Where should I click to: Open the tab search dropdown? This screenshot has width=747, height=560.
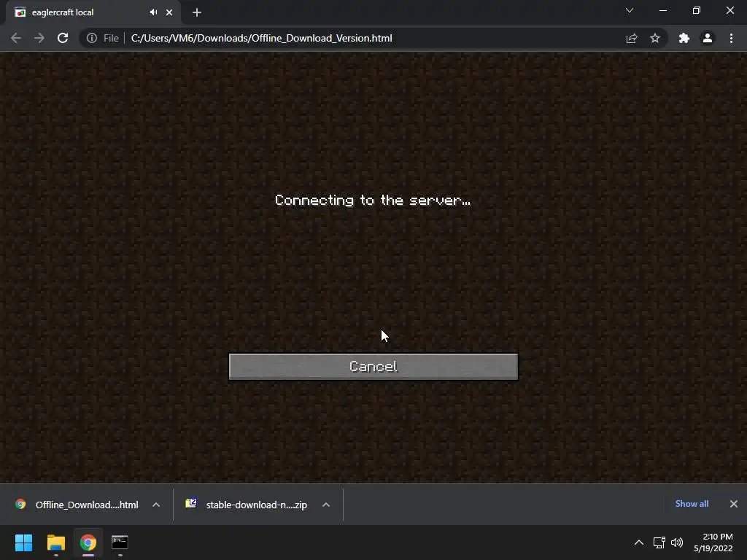630,10
